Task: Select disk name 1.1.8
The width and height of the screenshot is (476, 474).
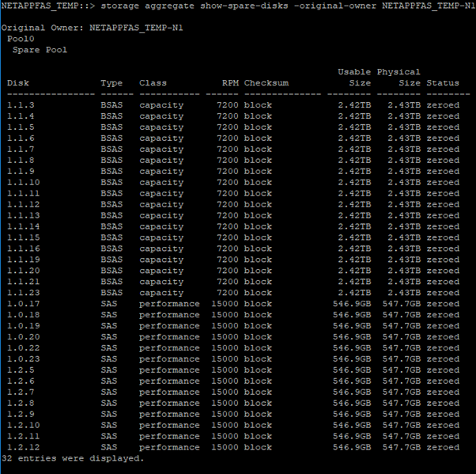Action: tap(21, 160)
